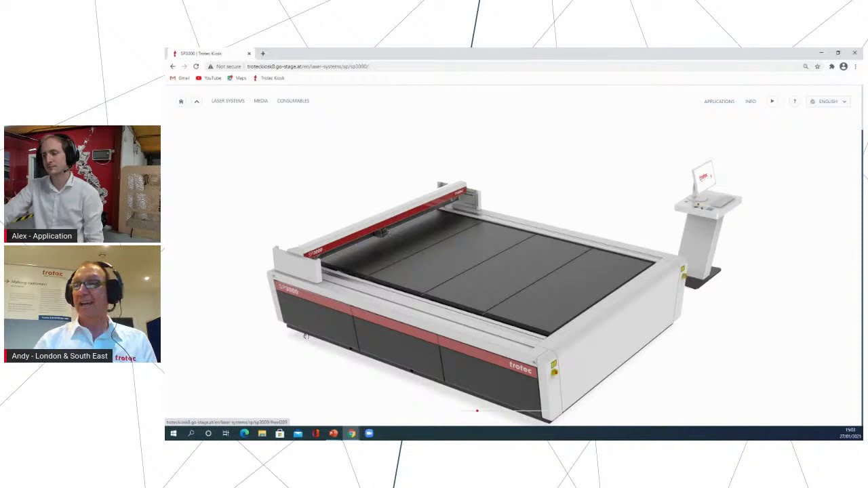This screenshot has width=868, height=488.
Task: Open the browser extensions puzzle icon
Action: point(832,66)
